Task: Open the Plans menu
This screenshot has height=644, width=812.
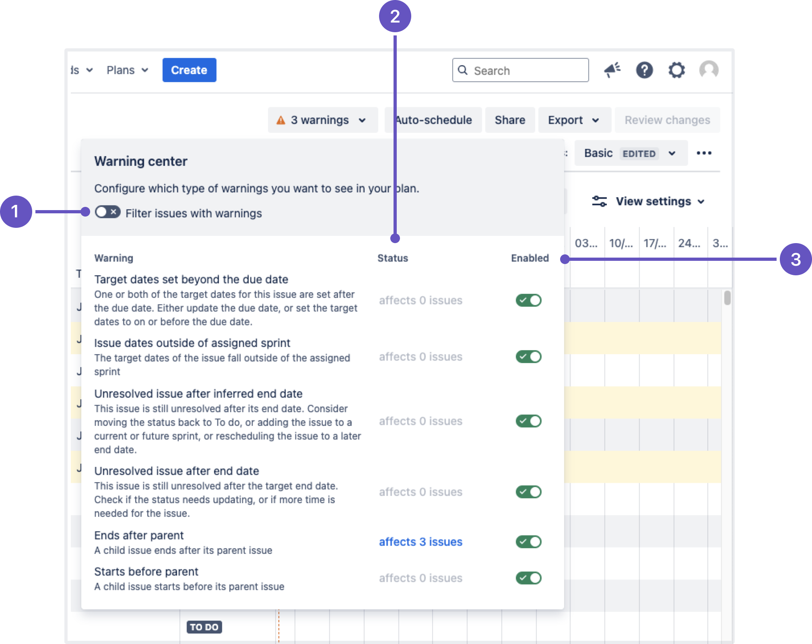Action: click(x=127, y=70)
